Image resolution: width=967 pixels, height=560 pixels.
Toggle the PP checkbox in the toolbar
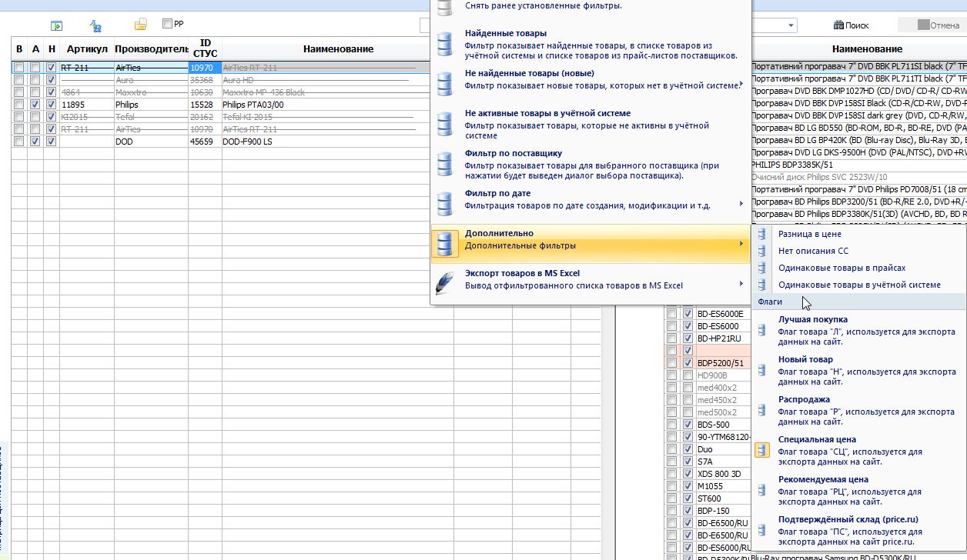(167, 24)
